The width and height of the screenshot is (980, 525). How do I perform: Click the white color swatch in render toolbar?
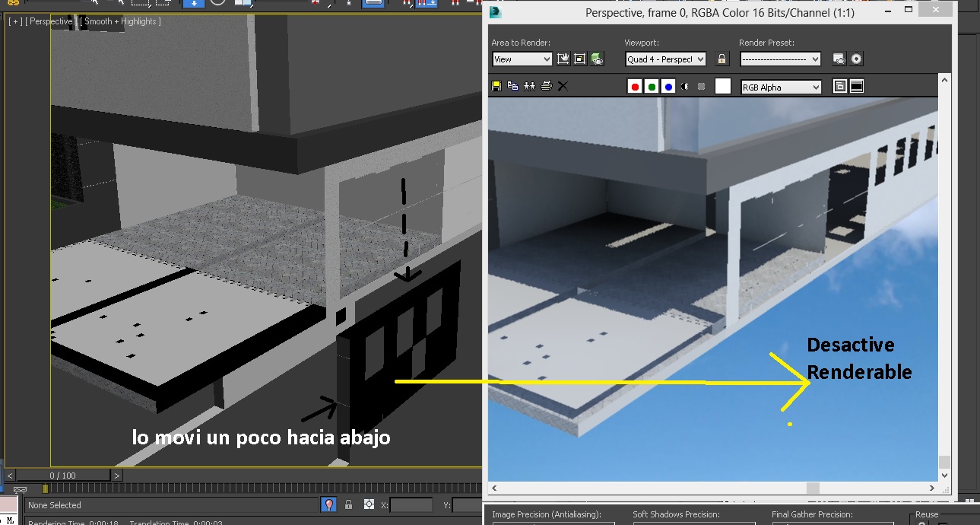point(723,87)
